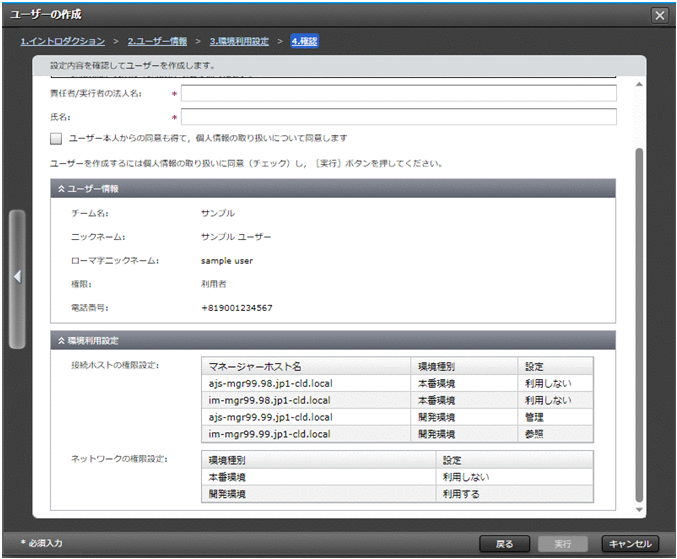Collapse the ユーザー情報 section
Viewport: 677px width, 559px height.
click(61, 189)
